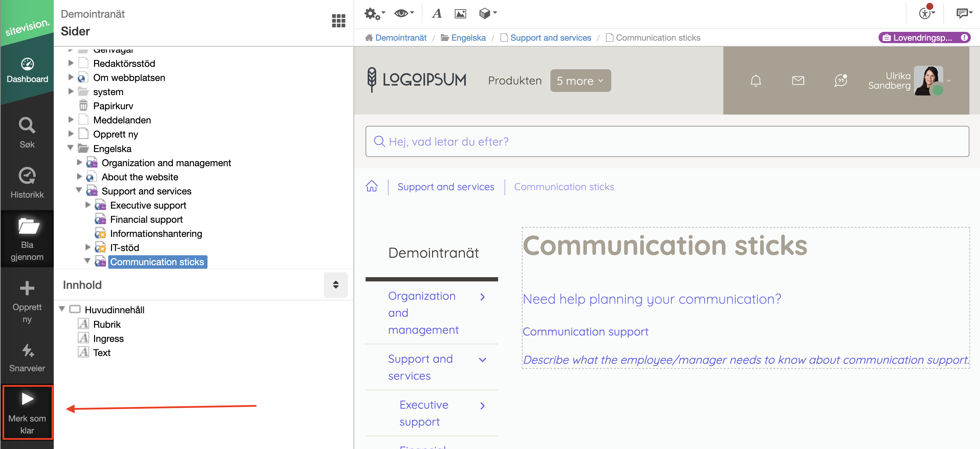Collapse Support and services side menu chevron
Viewport: 980px width, 449px height.
click(x=482, y=360)
